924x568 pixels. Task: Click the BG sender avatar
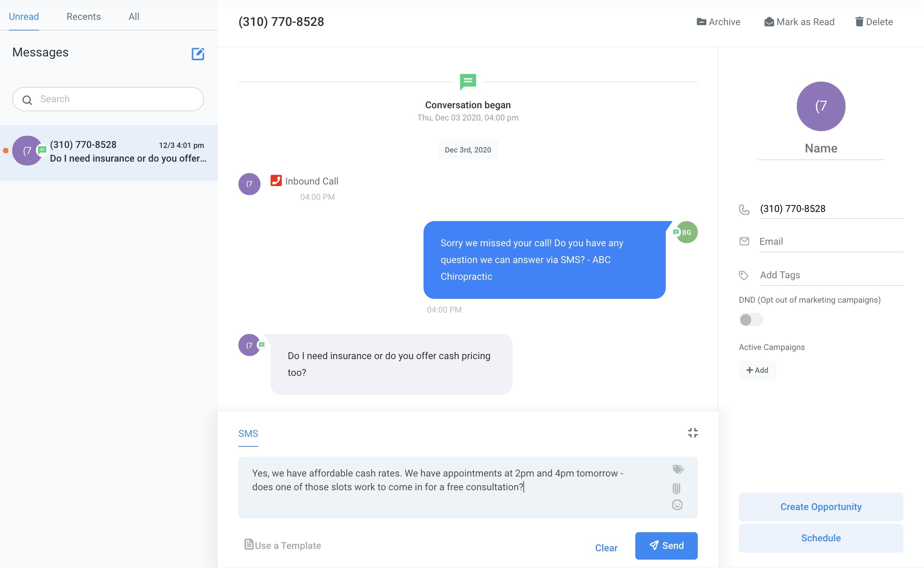click(x=686, y=232)
